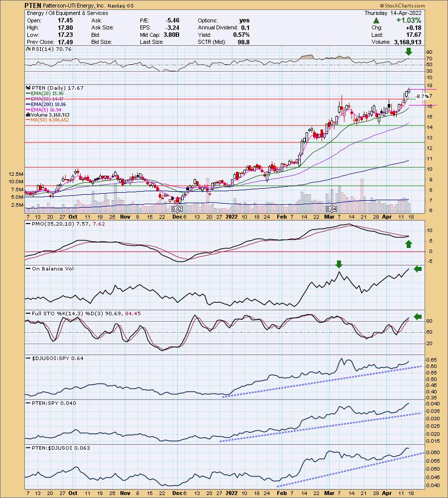
Task: Click the Oct label below the price chart
Action: coord(73,217)
